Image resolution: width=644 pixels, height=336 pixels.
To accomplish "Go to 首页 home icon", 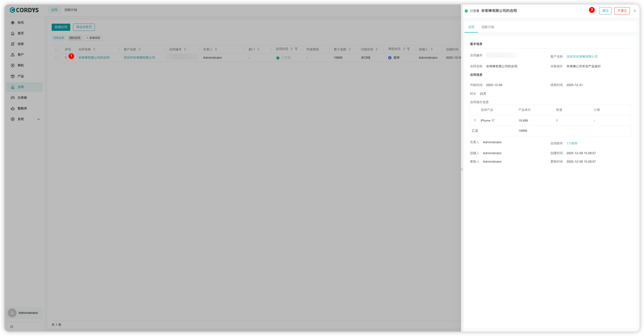I will click(x=12, y=33).
